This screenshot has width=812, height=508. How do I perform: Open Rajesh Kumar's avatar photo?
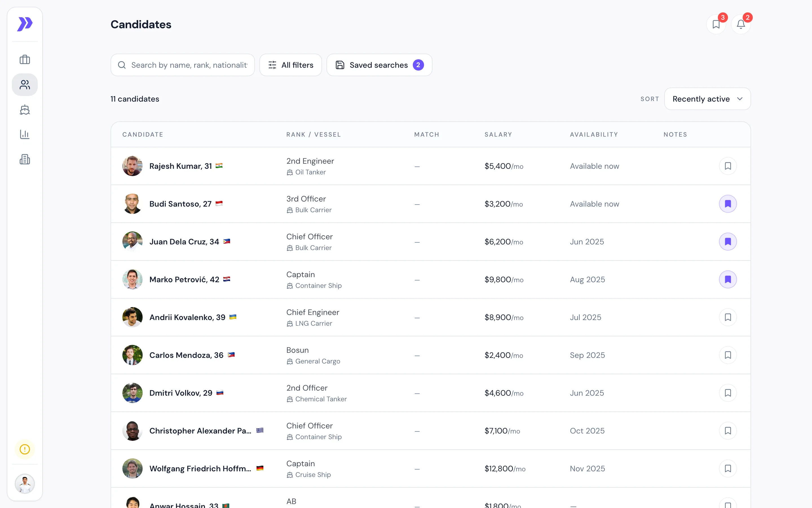coord(133,166)
